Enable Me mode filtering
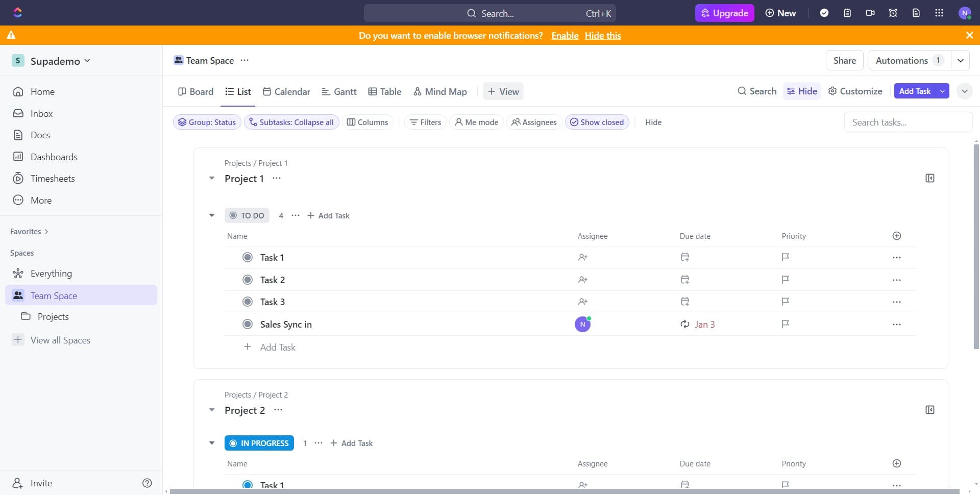 tap(476, 122)
